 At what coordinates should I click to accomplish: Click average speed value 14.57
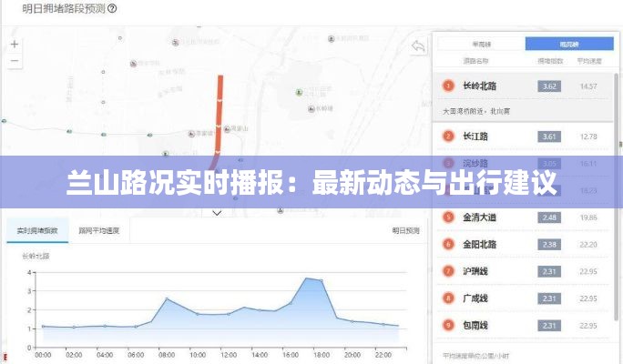pyautogui.click(x=588, y=86)
